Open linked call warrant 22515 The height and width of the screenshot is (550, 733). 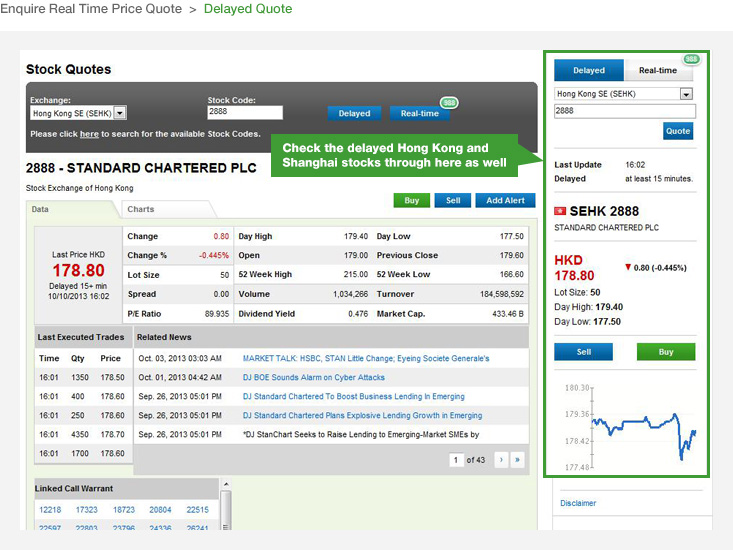click(197, 510)
